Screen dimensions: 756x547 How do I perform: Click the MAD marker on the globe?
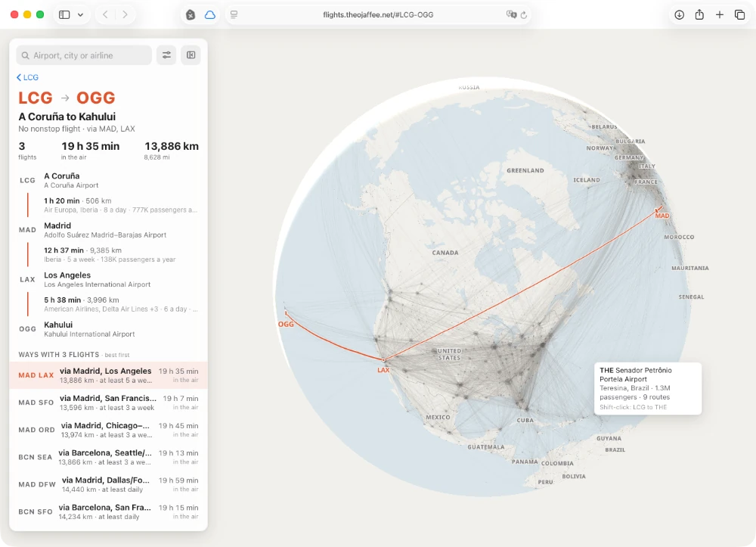[662, 215]
